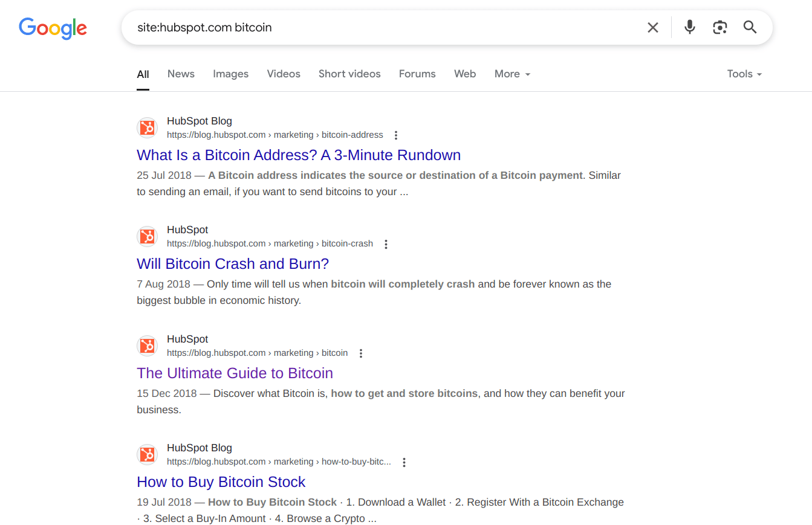This screenshot has width=812, height=525.
Task: Click the '25 Jul 2018' date text
Action: coord(164,176)
